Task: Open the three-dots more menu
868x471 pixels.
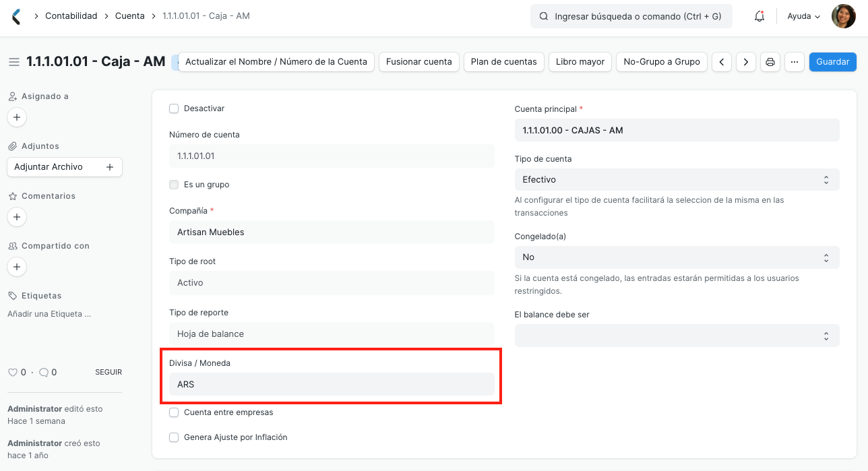Action: coord(795,62)
